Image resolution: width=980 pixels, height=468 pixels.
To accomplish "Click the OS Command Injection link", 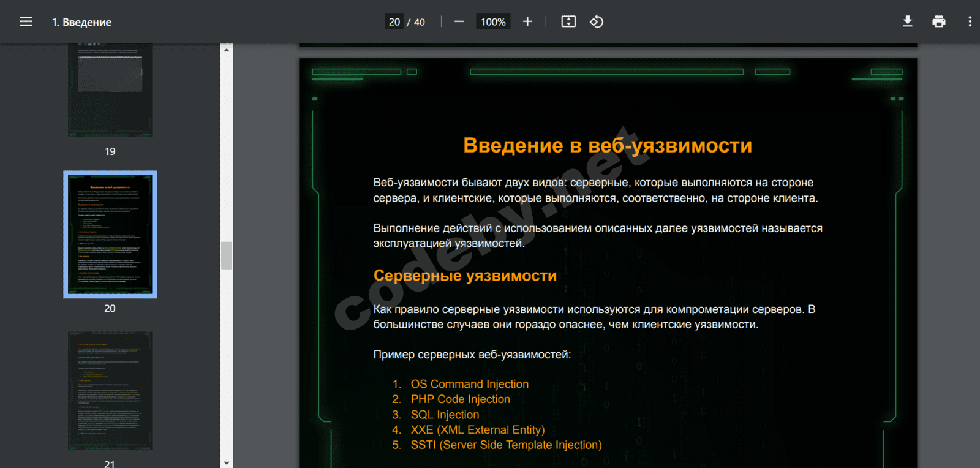I will click(469, 384).
